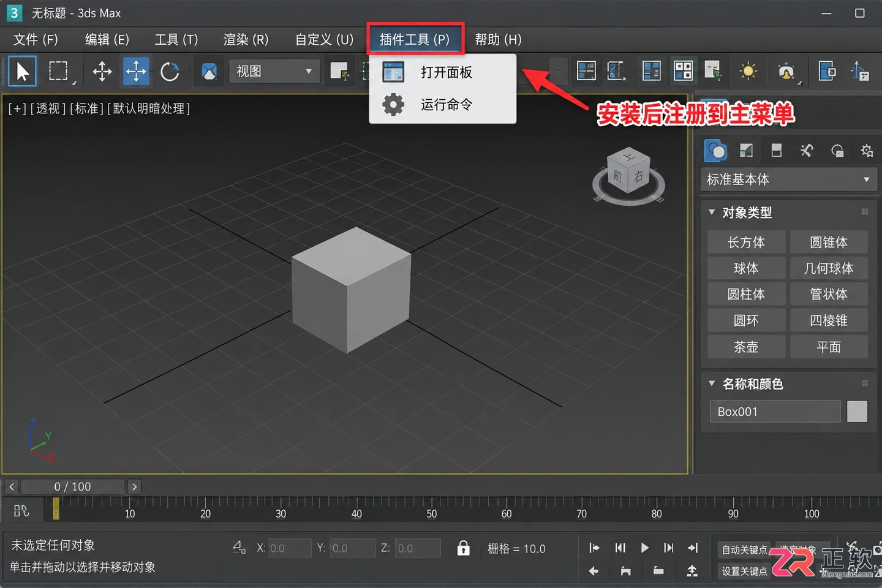Click the four-panel viewport layout icon
Image resolution: width=882 pixels, height=588 pixels.
coord(683,72)
